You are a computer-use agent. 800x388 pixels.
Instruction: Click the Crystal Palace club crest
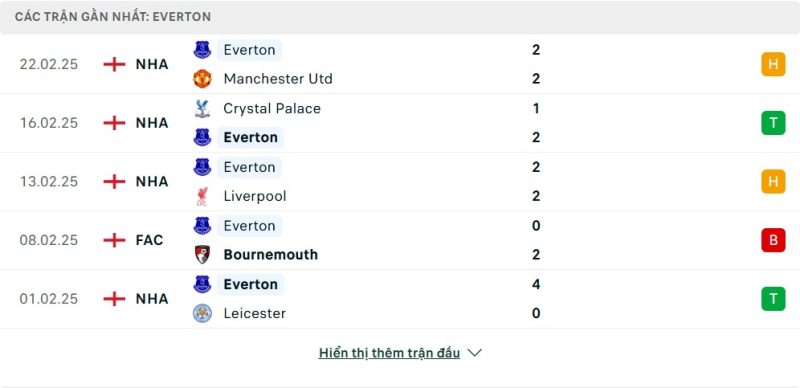(x=202, y=108)
